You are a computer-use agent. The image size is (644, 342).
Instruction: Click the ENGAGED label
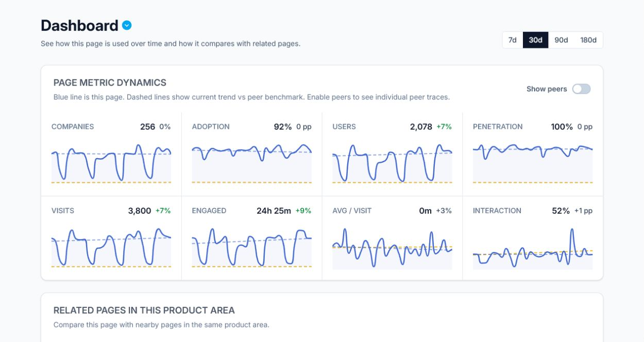point(209,211)
